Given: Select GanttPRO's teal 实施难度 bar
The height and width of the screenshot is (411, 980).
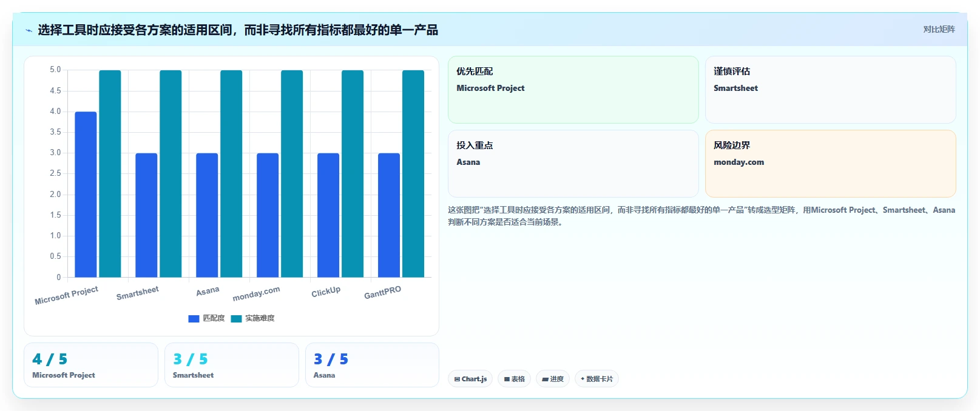Looking at the screenshot, I should coord(413,174).
